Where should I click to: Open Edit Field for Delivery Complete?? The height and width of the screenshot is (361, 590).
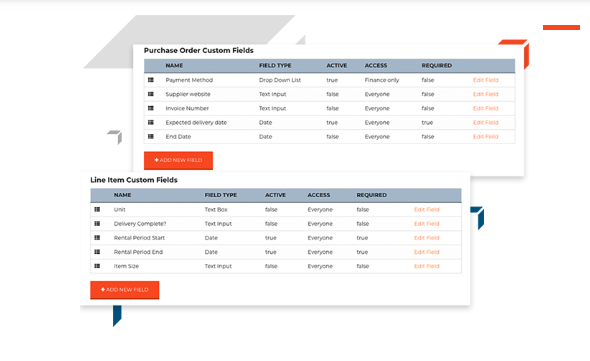pos(427,224)
